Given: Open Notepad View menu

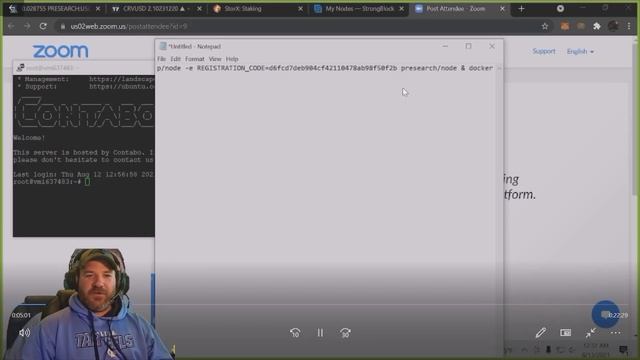Looking at the screenshot, I should [x=215, y=59].
